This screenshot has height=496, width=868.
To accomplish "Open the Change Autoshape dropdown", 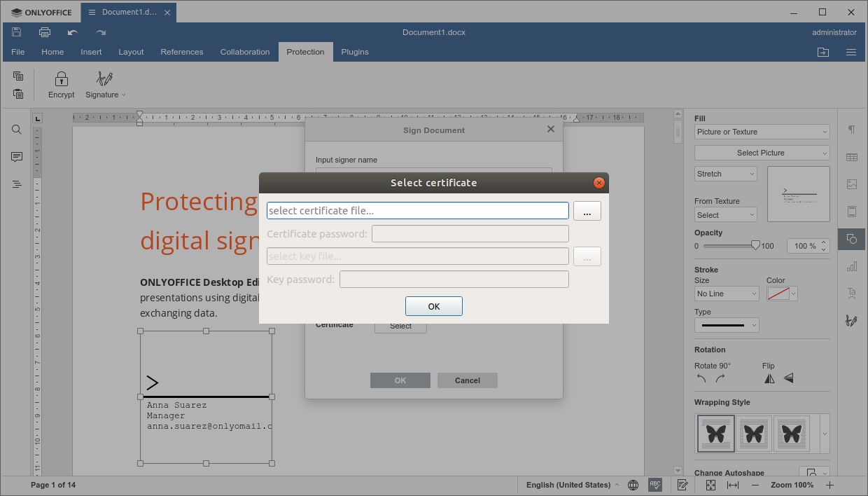I will click(x=814, y=473).
